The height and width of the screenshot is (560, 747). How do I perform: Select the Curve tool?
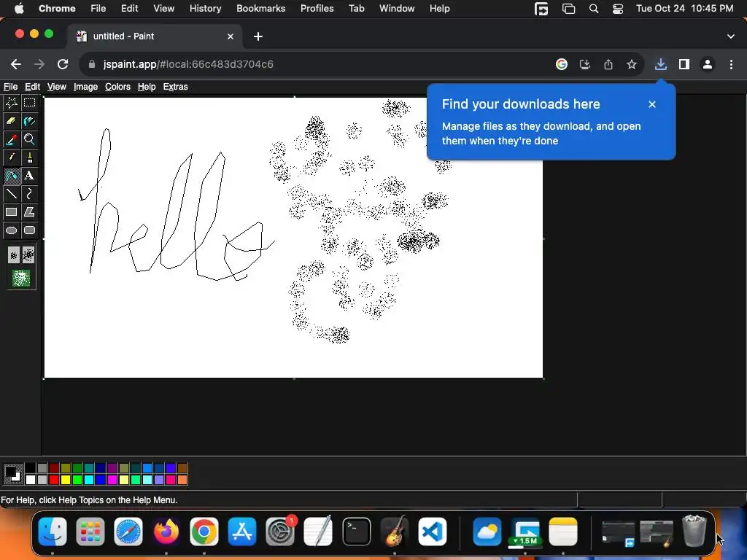pos(29,194)
